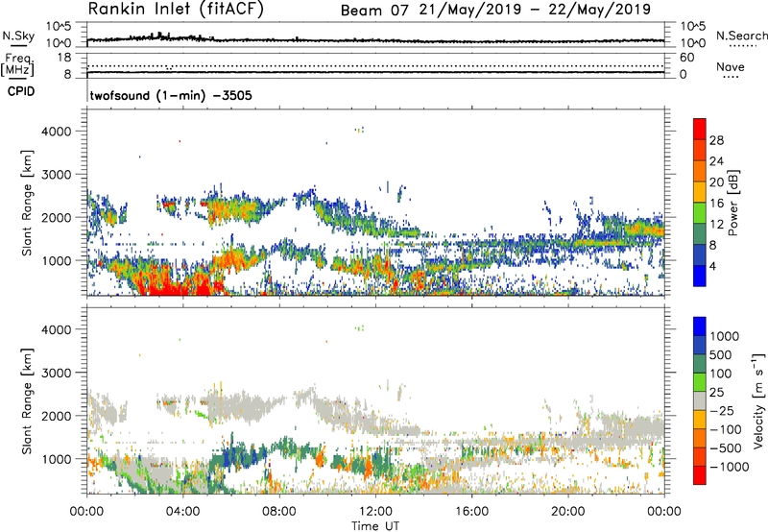Click the 'CPID' row label

point(21,91)
